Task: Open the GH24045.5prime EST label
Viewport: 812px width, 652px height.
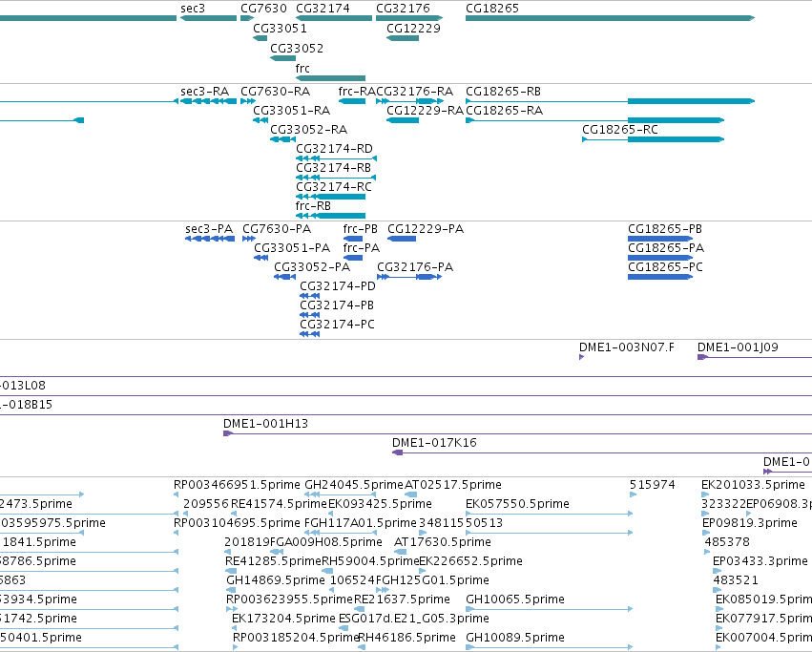Action: pyautogui.click(x=354, y=485)
